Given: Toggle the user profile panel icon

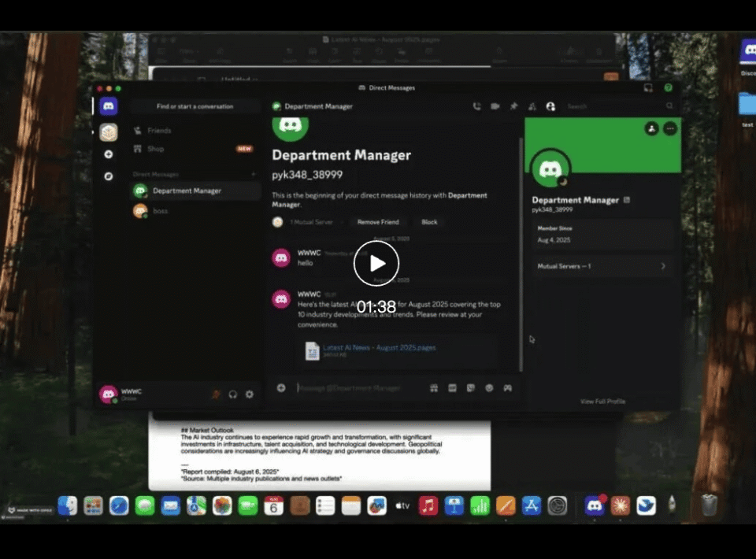Looking at the screenshot, I should (x=550, y=106).
